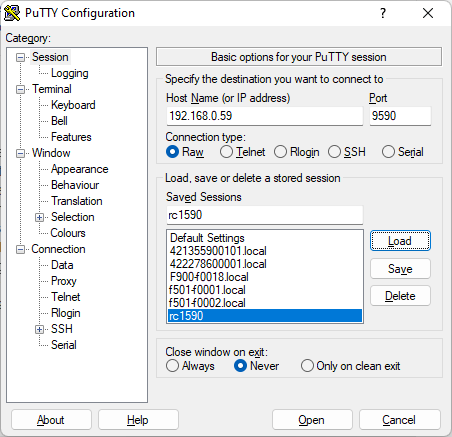Choose Never for close window on exit
Screen dimensions: 452x437
(x=256, y=366)
